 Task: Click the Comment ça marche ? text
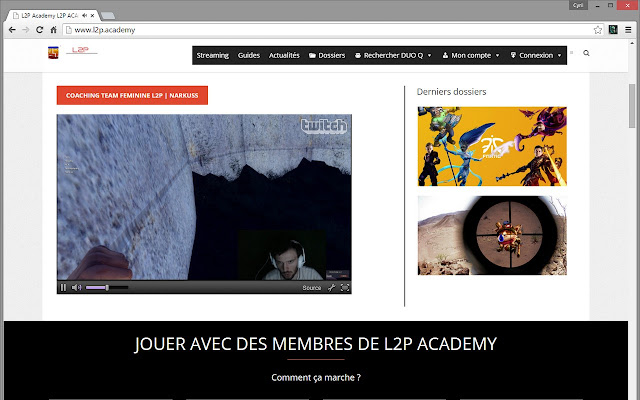[x=316, y=378]
